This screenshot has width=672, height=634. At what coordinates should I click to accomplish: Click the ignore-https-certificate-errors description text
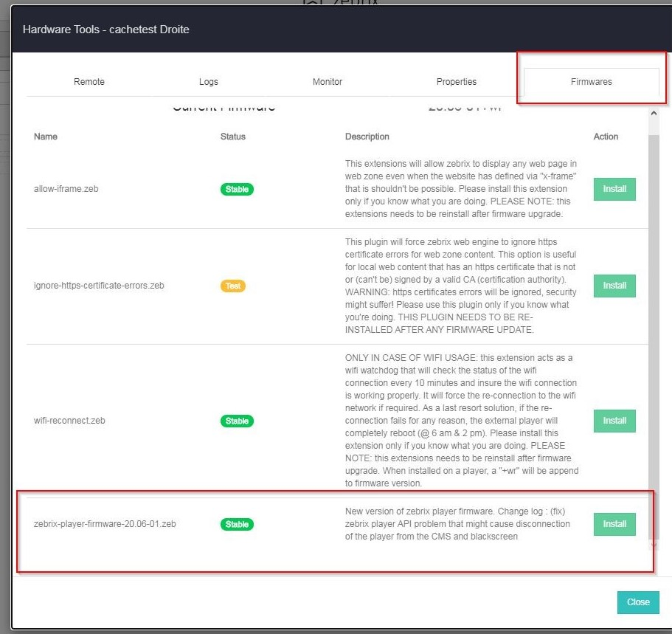coord(461,286)
